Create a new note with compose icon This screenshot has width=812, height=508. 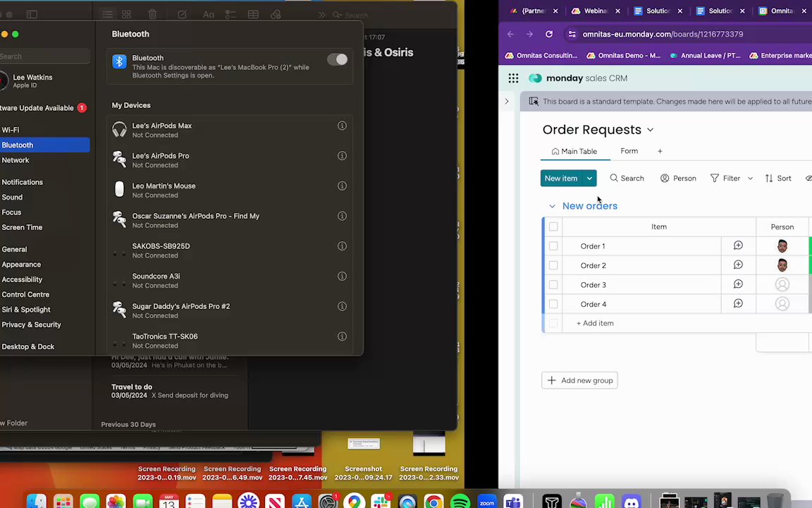tap(183, 15)
